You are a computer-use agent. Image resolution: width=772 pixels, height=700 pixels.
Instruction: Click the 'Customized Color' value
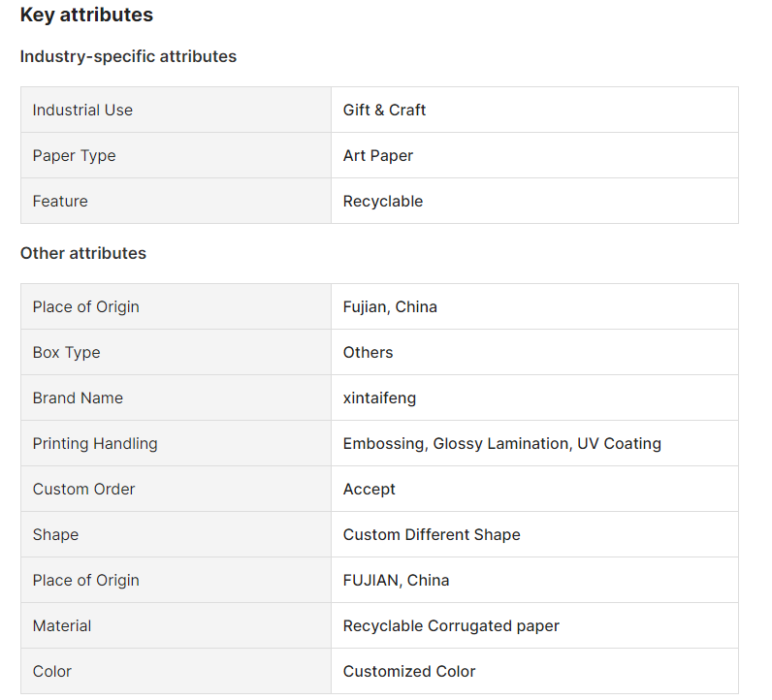pos(409,671)
